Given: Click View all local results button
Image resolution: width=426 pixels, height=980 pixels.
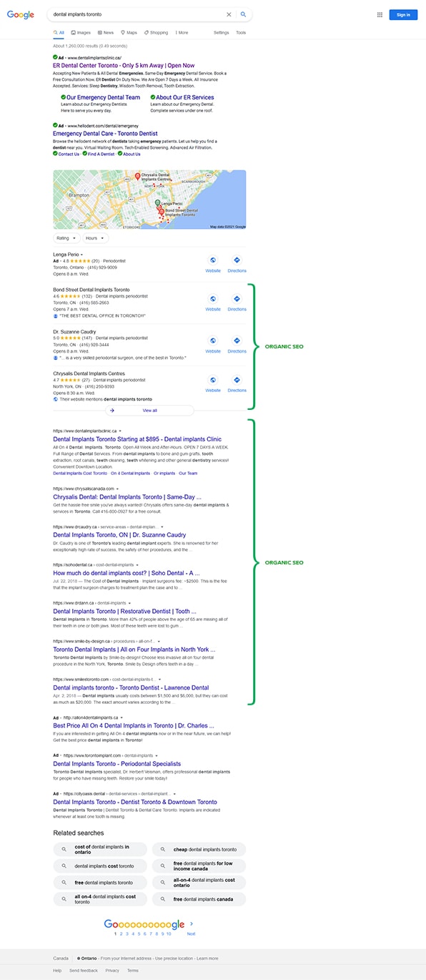Looking at the screenshot, I should click(x=149, y=411).
